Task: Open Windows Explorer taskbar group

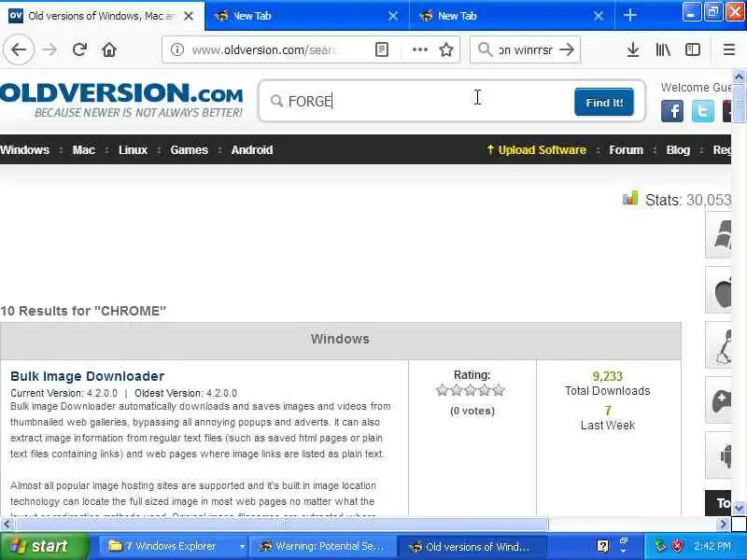Action: pyautogui.click(x=175, y=546)
